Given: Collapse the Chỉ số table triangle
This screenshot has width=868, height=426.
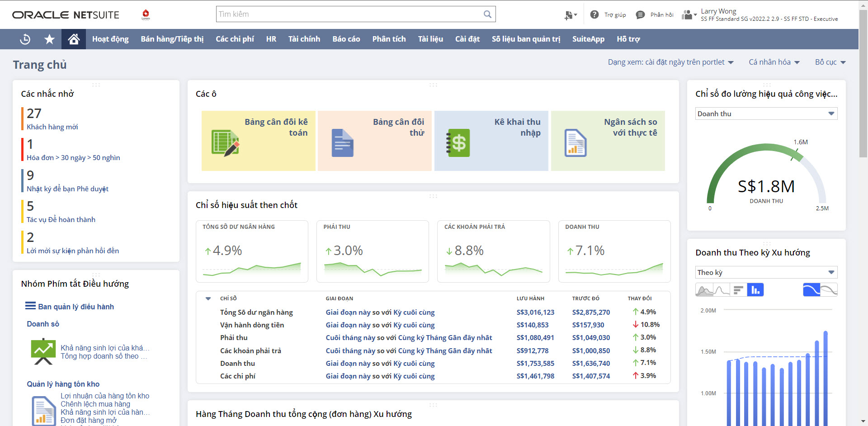Looking at the screenshot, I should tap(208, 298).
